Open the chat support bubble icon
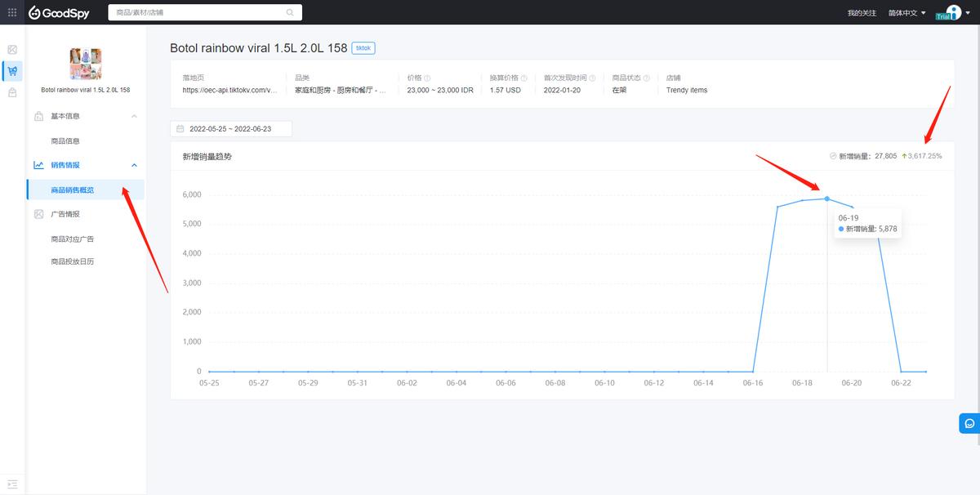This screenshot has width=980, height=495. (969, 423)
